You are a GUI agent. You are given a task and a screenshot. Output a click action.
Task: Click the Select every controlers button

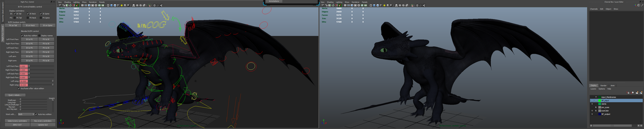pos(17,121)
